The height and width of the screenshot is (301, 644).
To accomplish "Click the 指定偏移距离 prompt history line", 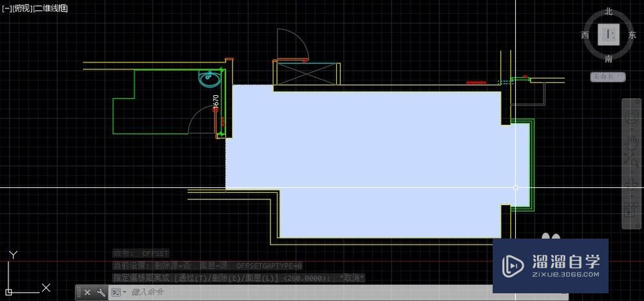I will pos(239,278).
